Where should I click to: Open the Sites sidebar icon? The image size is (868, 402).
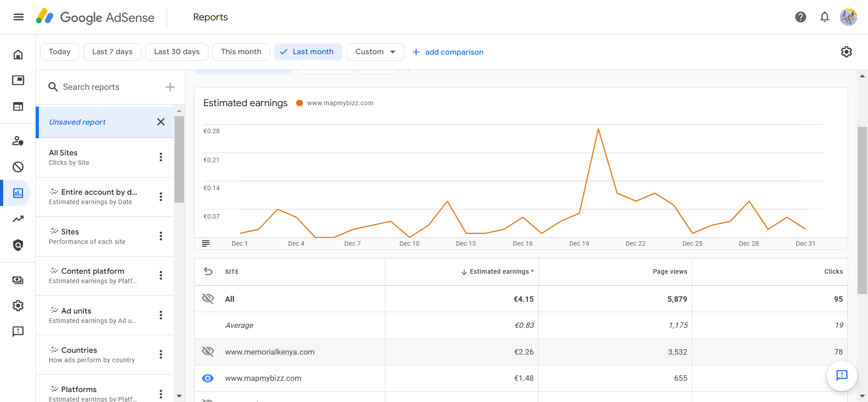[18, 107]
